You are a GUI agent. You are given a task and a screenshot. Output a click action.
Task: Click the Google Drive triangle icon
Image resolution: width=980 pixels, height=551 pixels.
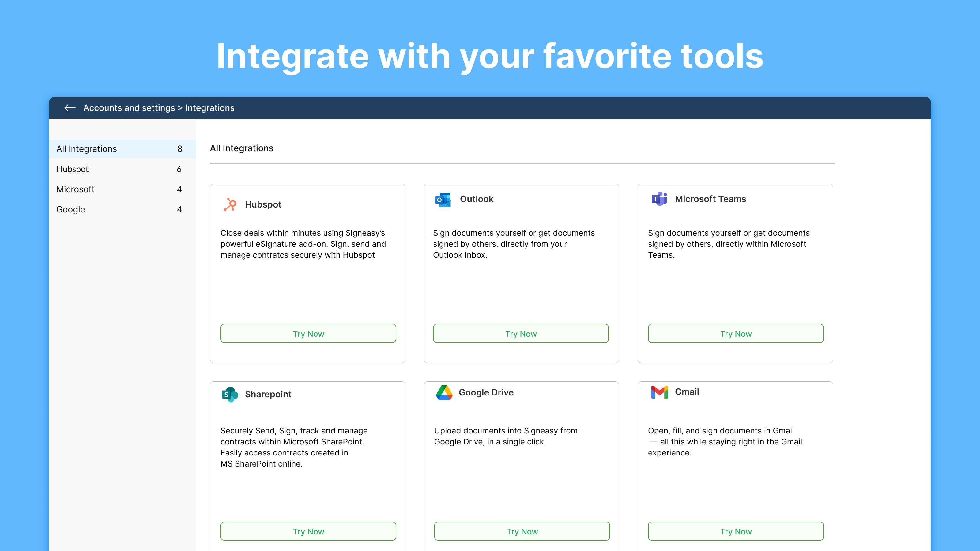444,392
